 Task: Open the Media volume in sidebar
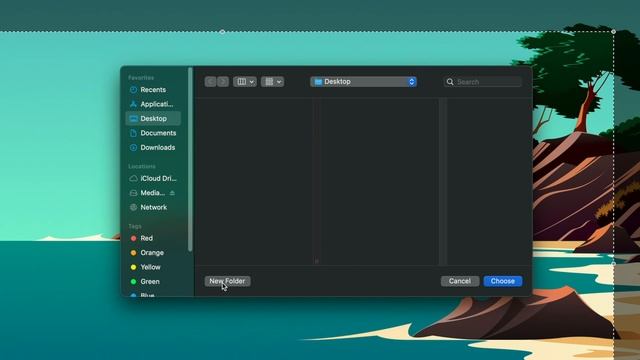coord(153,193)
